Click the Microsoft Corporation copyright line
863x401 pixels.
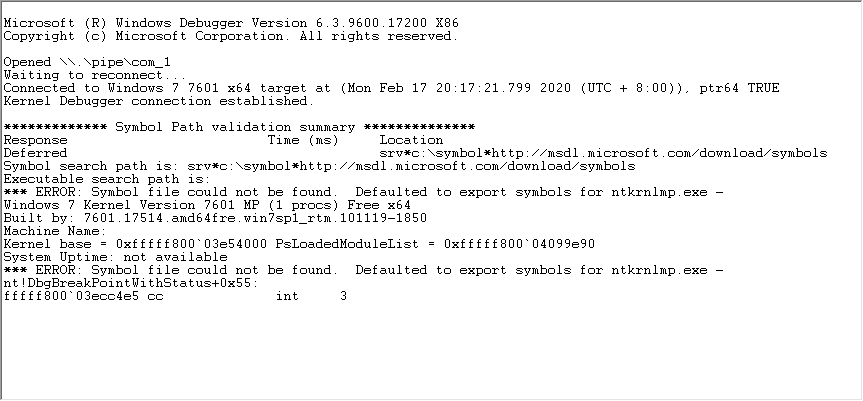[230, 36]
